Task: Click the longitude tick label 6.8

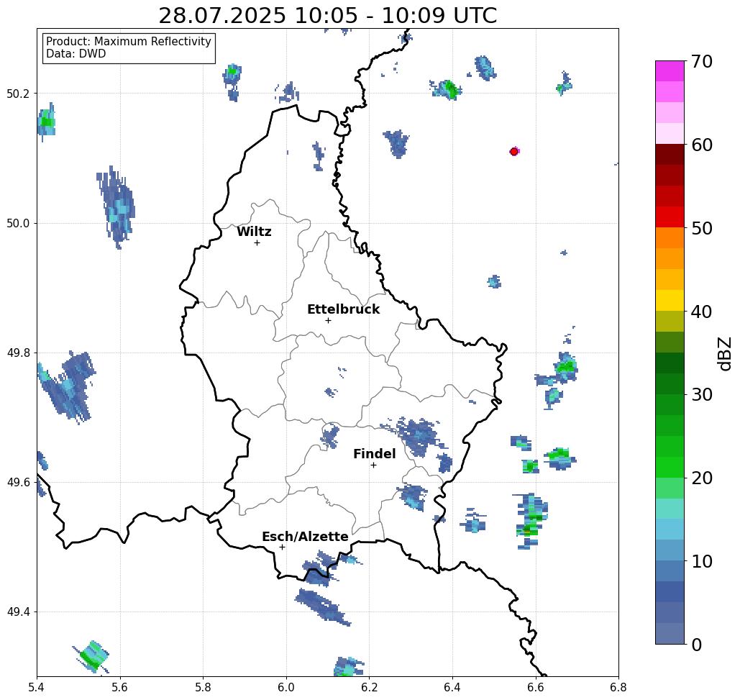Action: tap(618, 687)
